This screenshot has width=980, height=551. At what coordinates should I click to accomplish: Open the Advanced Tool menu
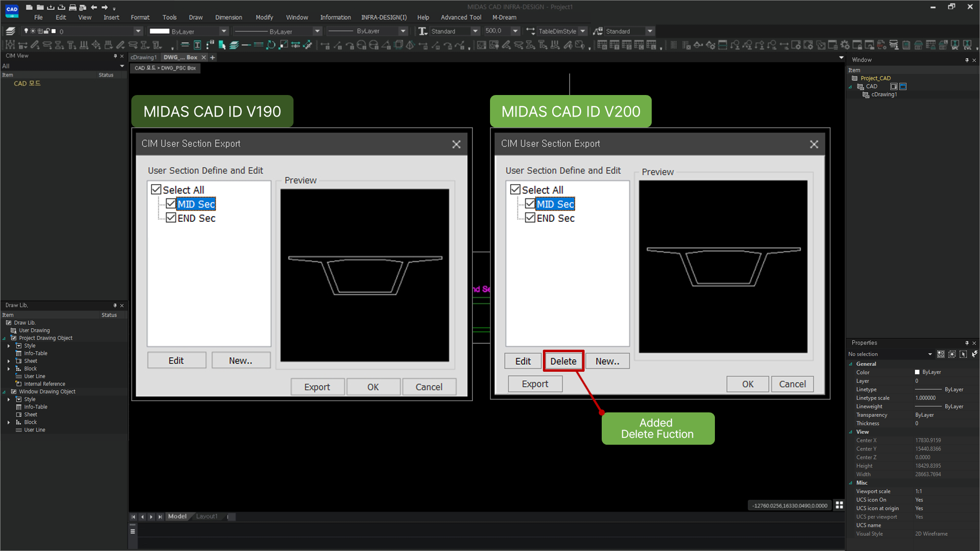point(461,17)
